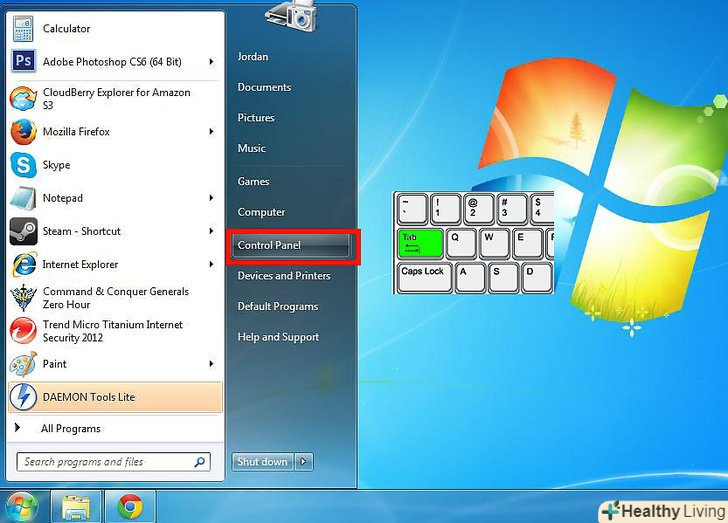
Task: Open Skype using its blue S icon
Action: (23, 165)
